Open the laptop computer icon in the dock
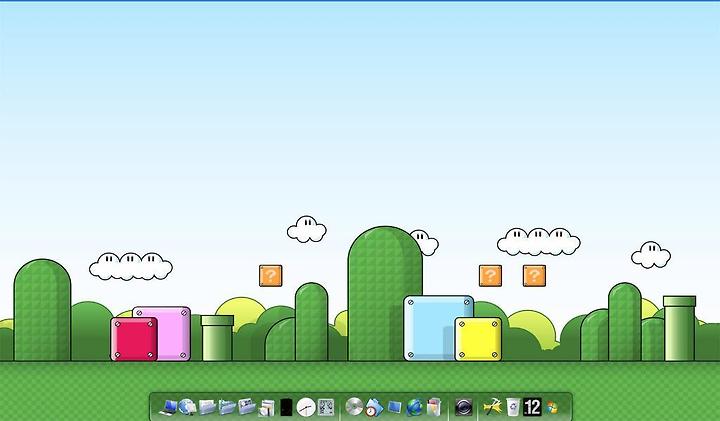The width and height of the screenshot is (720, 421). tap(168, 407)
